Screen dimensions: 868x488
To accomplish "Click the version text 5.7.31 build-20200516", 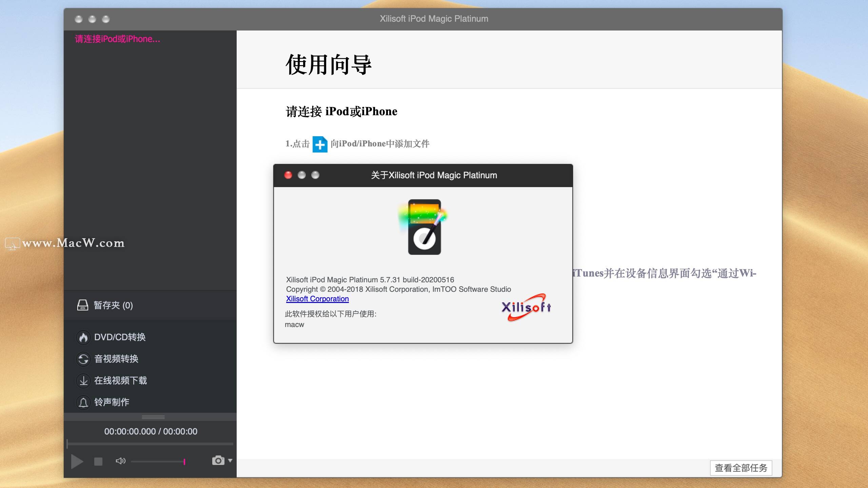I will click(x=417, y=280).
